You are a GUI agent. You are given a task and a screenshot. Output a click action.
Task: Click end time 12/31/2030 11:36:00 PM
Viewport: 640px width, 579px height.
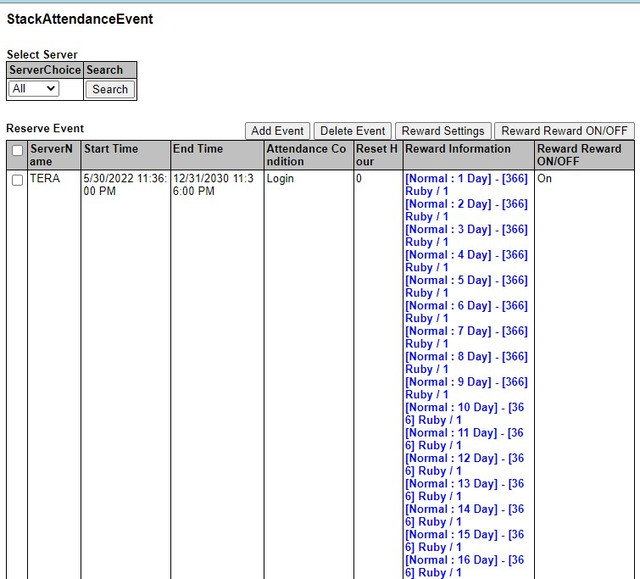pos(213,184)
